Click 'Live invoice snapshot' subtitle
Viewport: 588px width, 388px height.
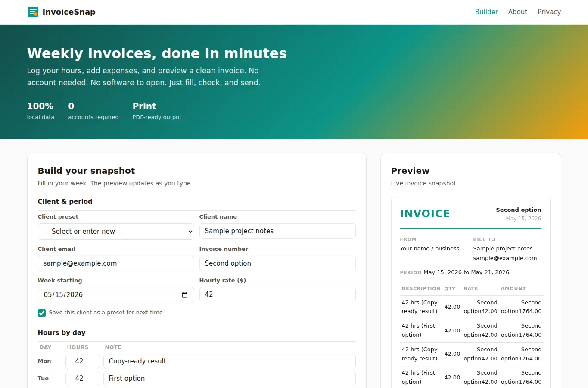423,183
